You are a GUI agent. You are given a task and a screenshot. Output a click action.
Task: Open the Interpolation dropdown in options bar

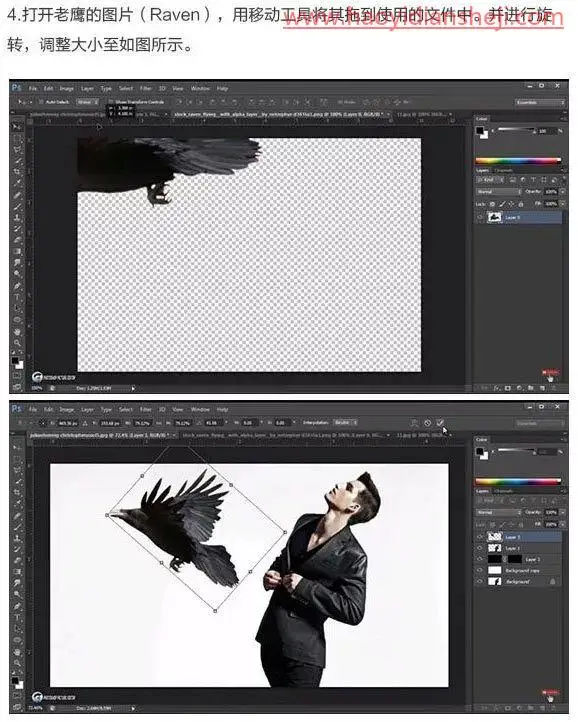pos(345,422)
